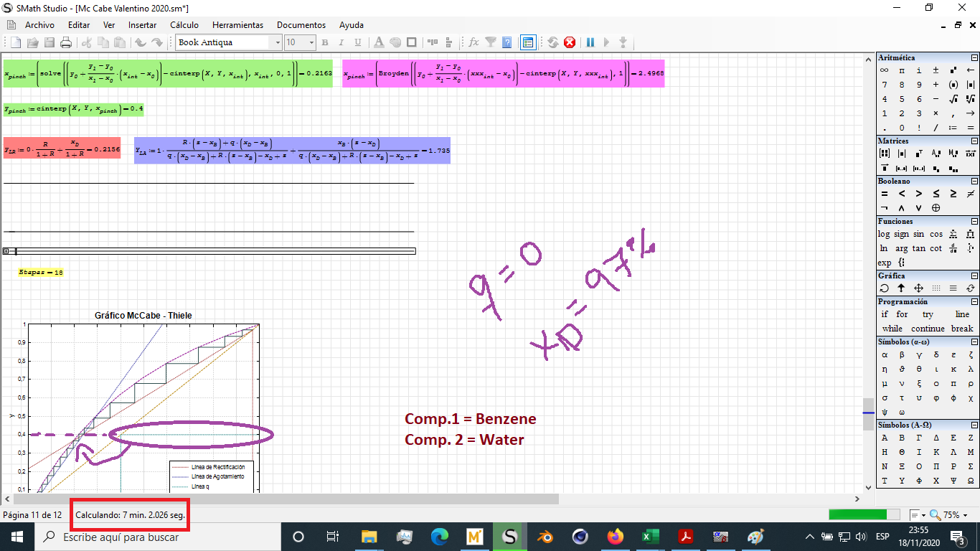
Task: Collapse the Aritmética panel
Action: point(974,57)
